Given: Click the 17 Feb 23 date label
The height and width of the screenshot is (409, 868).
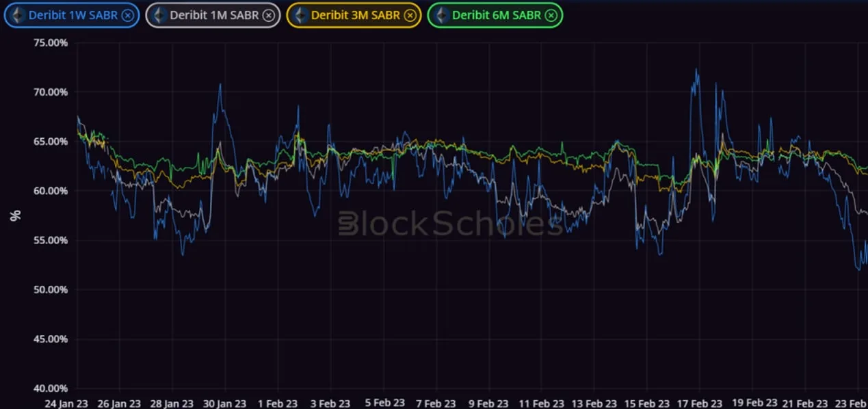Looking at the screenshot, I should (700, 403).
